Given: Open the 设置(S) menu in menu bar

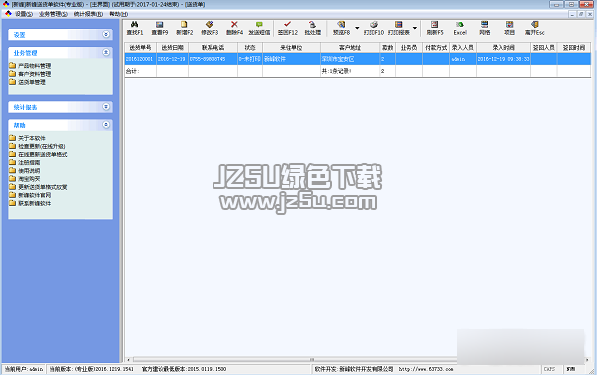Looking at the screenshot, I should [24, 14].
